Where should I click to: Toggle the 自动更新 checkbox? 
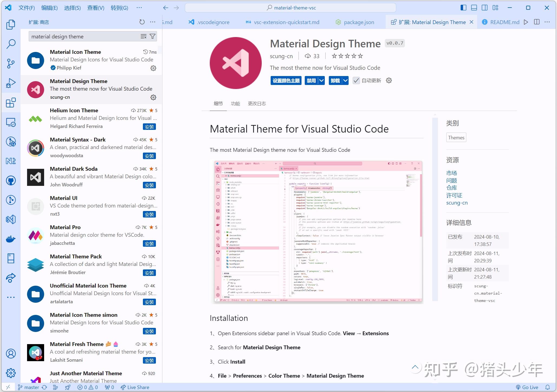(356, 80)
